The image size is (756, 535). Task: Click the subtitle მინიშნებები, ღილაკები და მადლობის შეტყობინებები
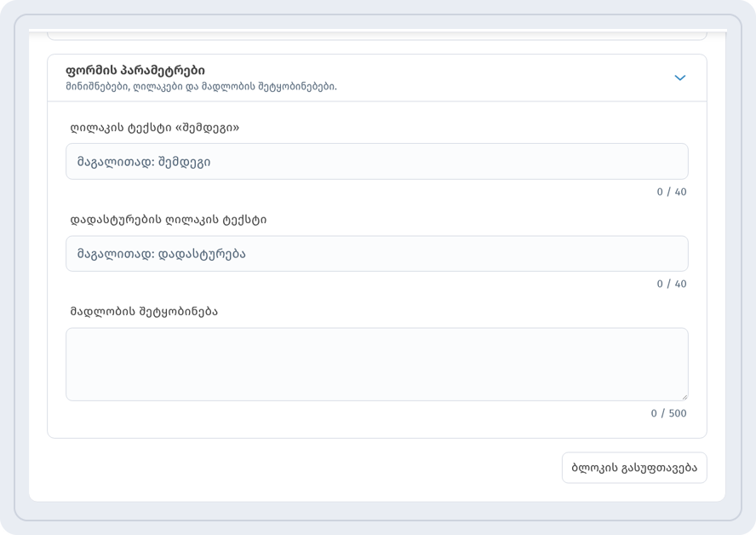pyautogui.click(x=202, y=87)
